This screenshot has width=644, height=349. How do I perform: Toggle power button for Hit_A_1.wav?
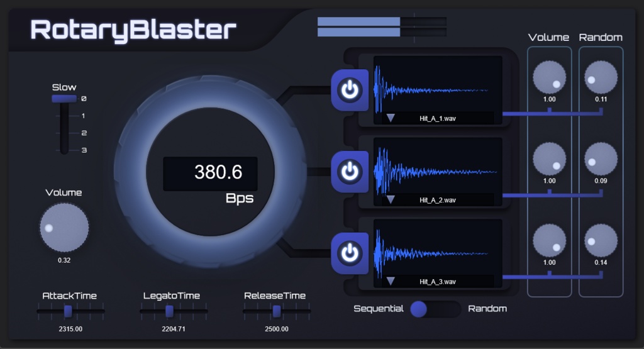(x=350, y=90)
